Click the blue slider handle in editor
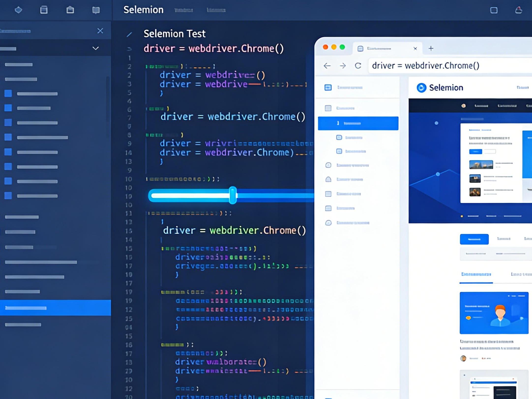 pos(233,195)
